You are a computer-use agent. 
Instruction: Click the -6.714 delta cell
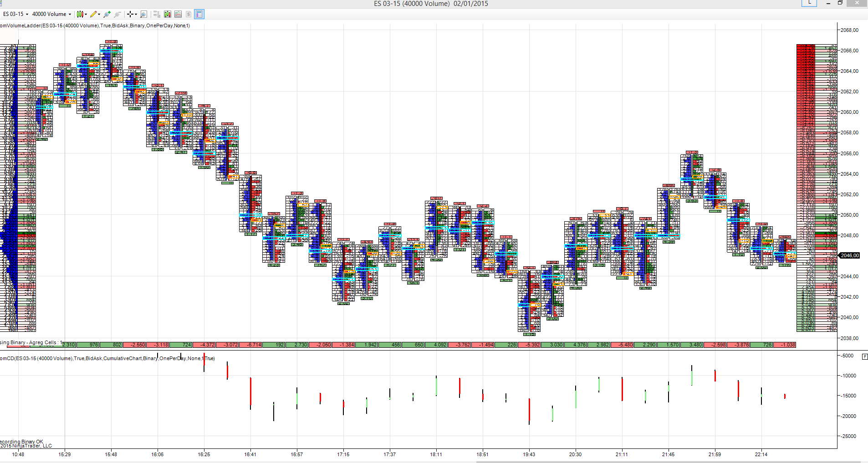[x=250, y=345]
